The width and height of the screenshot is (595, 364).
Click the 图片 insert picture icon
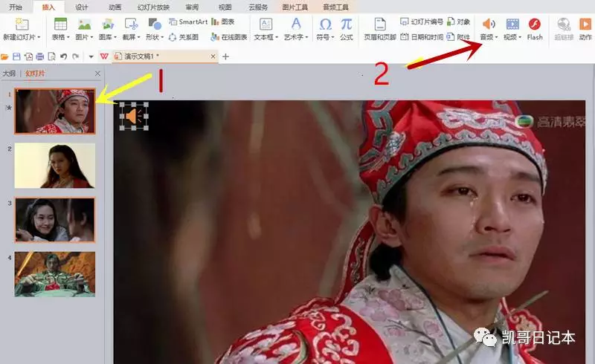pos(84,25)
